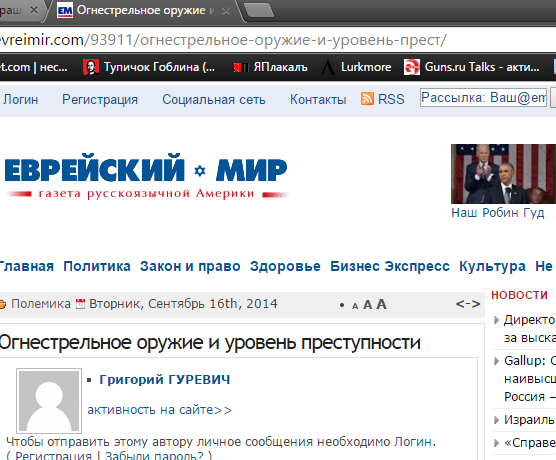Open the Gallup news item

point(530,379)
